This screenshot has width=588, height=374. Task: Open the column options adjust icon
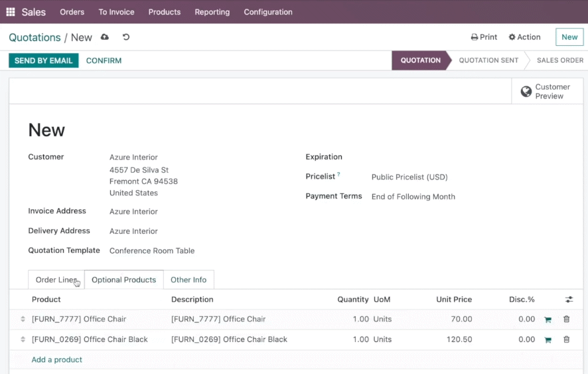[x=569, y=300]
